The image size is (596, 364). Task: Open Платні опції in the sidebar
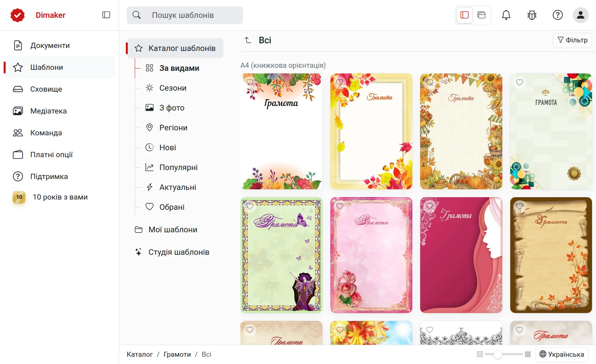pos(60,155)
